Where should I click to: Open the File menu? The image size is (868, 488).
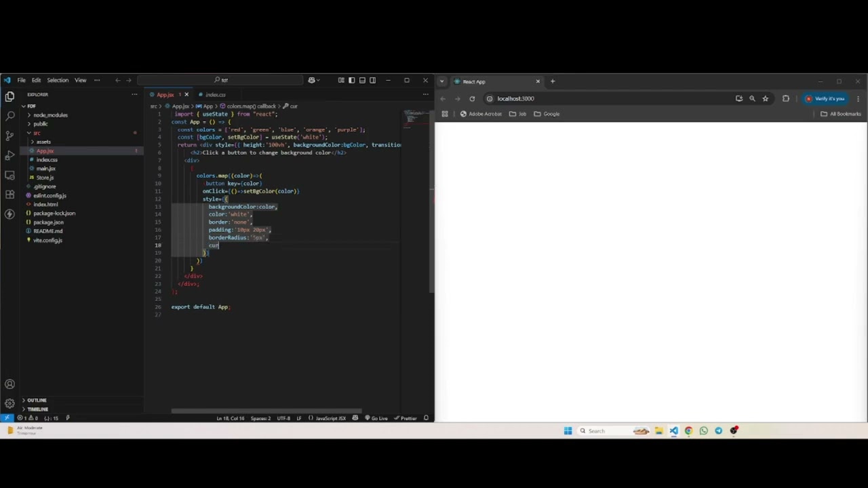(22, 80)
